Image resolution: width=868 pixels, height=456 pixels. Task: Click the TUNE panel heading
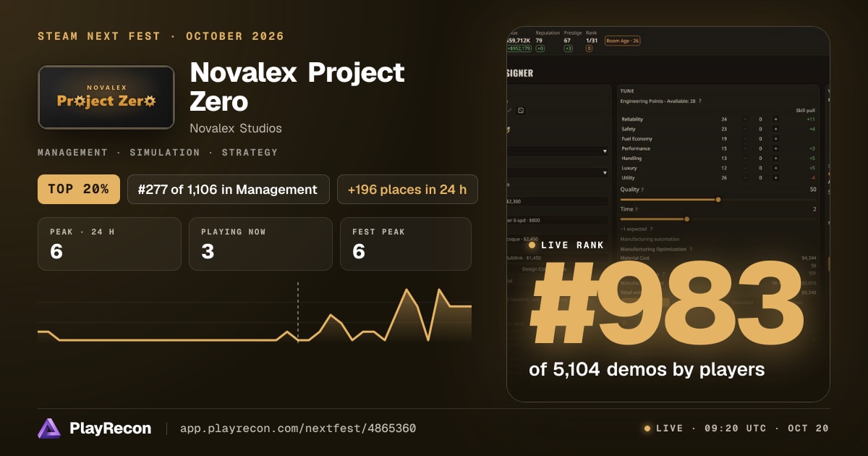[x=627, y=91]
